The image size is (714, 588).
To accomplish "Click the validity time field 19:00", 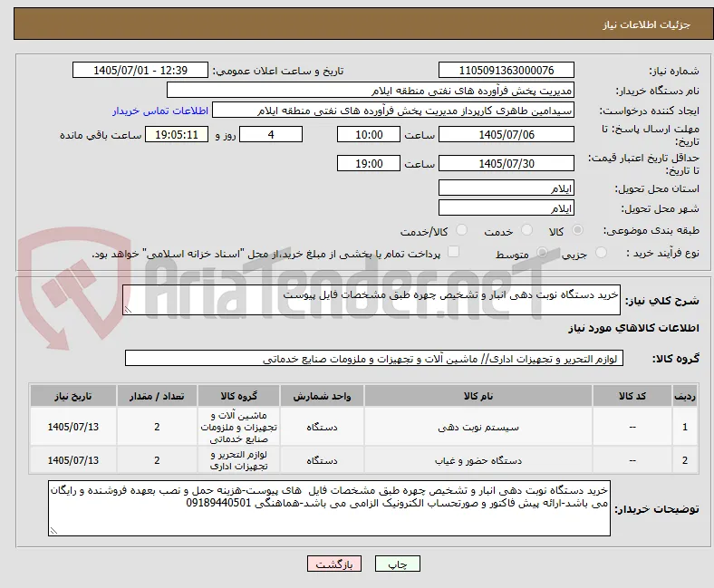I will (x=369, y=163).
